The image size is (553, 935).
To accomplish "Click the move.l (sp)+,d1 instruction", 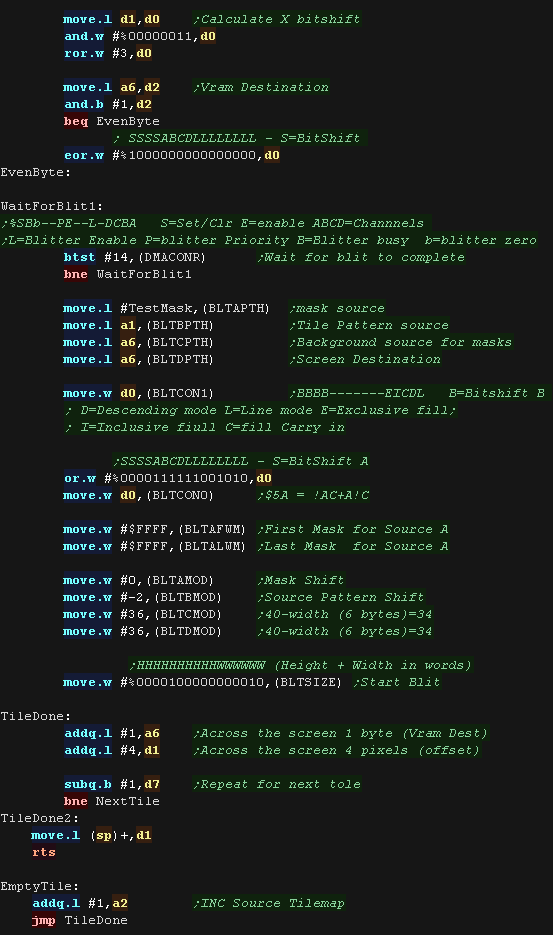I will [92, 835].
